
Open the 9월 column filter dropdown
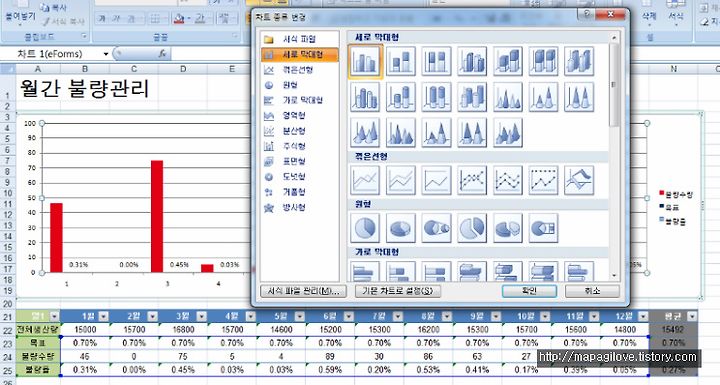tap(496, 317)
